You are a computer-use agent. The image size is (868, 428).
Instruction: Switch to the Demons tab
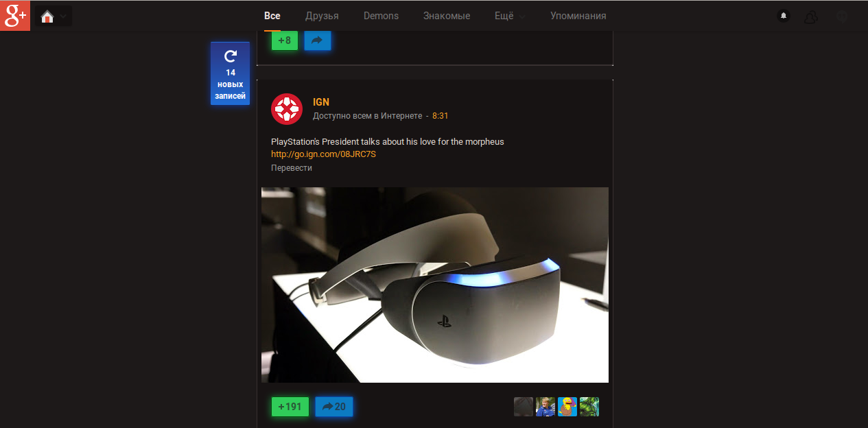click(381, 16)
